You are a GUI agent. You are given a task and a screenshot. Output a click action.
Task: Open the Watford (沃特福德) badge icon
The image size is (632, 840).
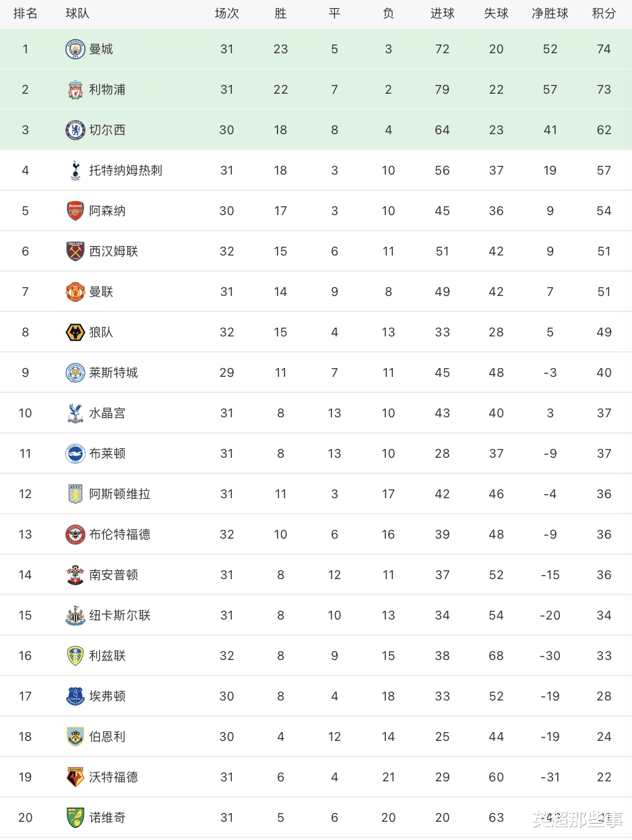point(75,777)
